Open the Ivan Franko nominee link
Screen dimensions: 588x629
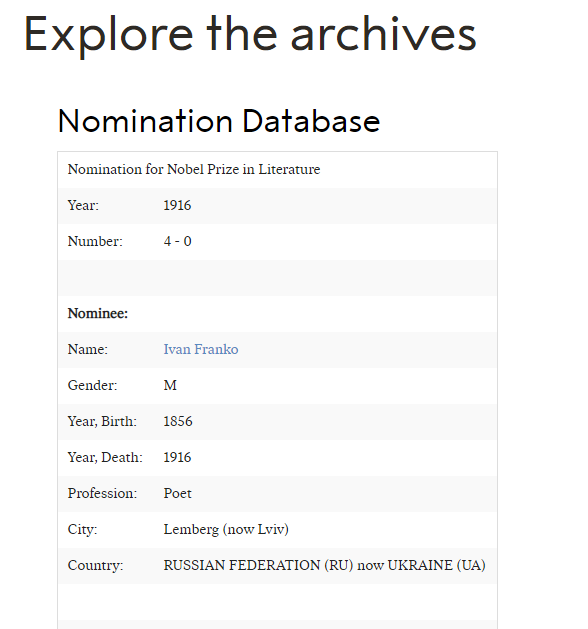(201, 349)
